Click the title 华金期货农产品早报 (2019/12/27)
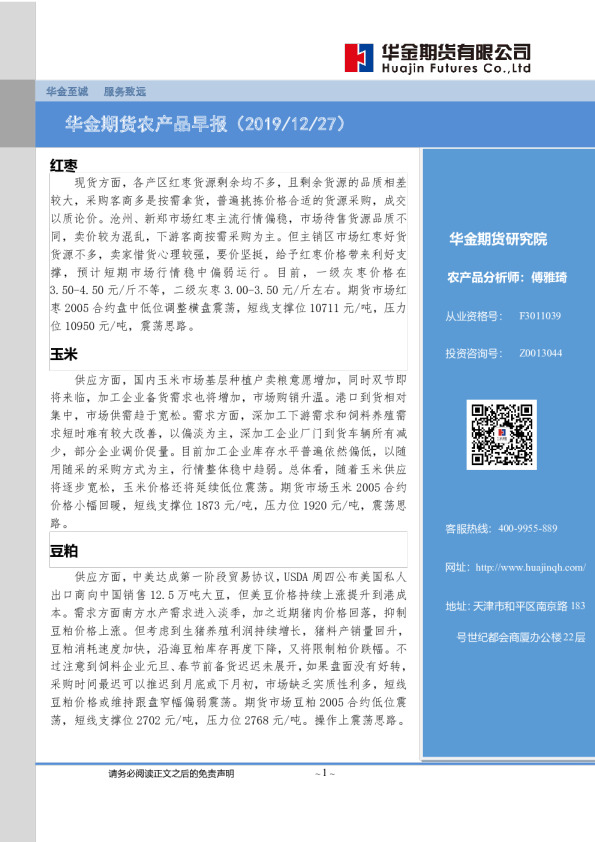Image resolution: width=595 pixels, height=842 pixels. 205,124
